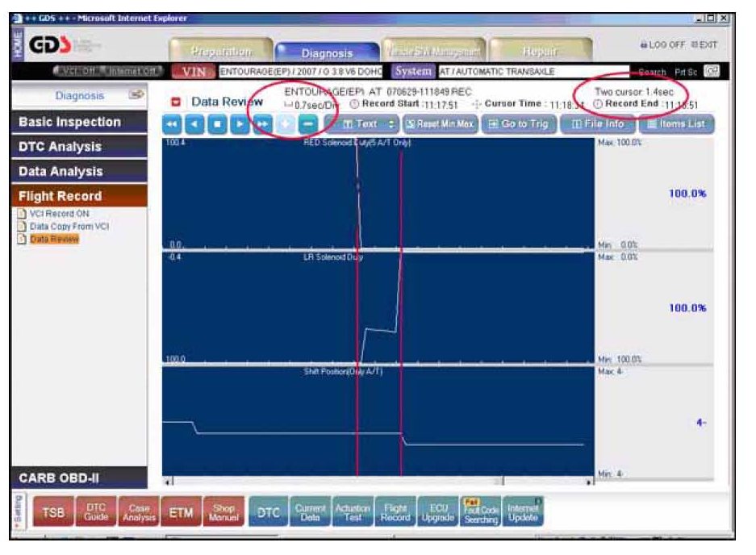Click the rewind playback button
This screenshot has height=555, width=756.
(x=172, y=125)
